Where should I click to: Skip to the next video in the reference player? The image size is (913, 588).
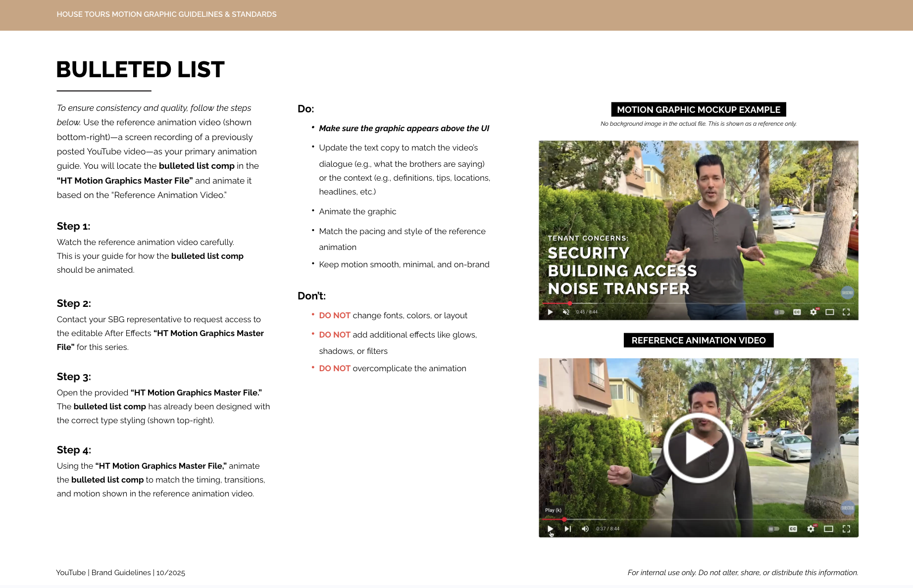tap(567, 529)
